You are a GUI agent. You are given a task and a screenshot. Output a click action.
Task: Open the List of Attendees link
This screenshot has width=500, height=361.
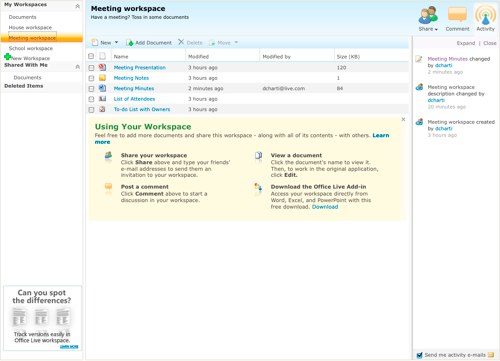134,99
